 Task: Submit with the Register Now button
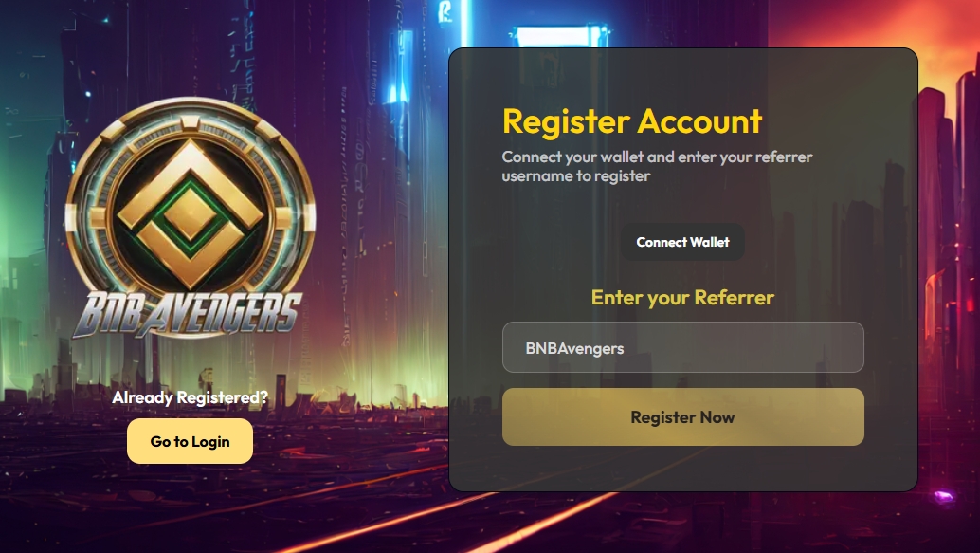pyautogui.click(x=683, y=417)
